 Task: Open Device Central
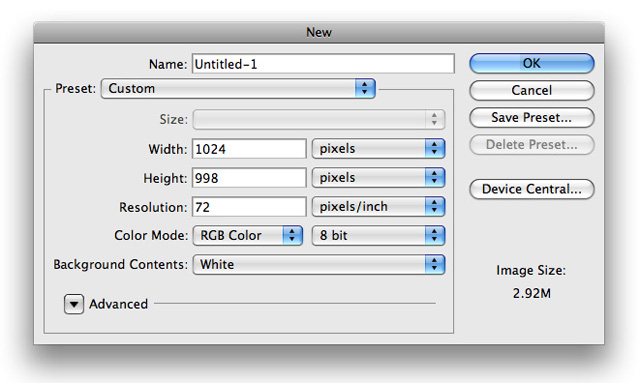click(531, 189)
